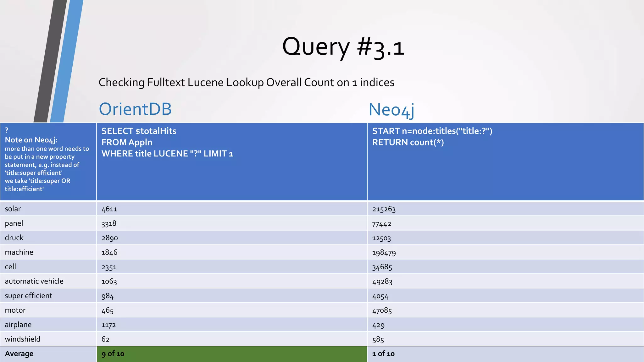Image resolution: width=644 pixels, height=362 pixels.
Task: Click the 'OrientDB' column heading
Action: click(135, 109)
